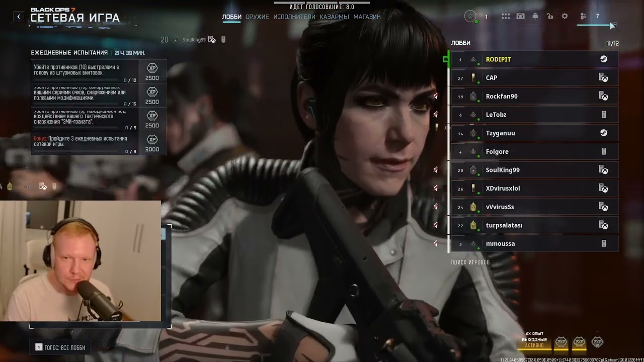The width and height of the screenshot is (644, 362).
Task: Click Steam platform icon on RODIPIT row
Action: [604, 59]
